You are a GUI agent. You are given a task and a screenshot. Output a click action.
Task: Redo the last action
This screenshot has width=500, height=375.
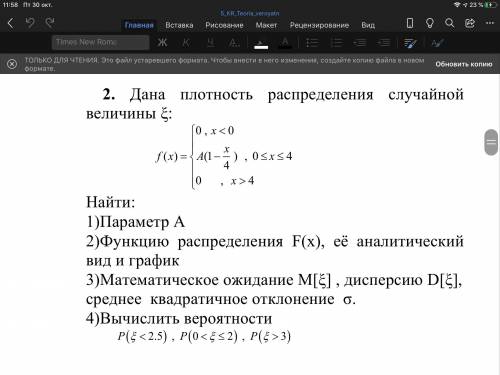[50, 23]
